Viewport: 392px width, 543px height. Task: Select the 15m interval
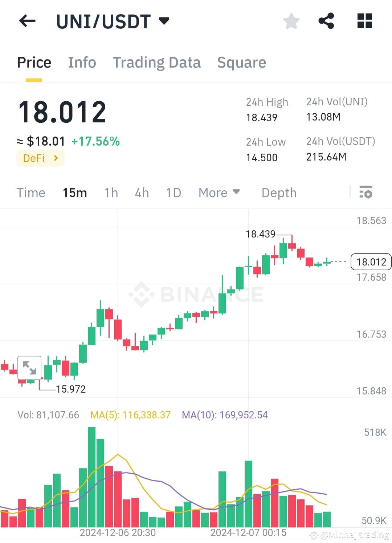tap(74, 193)
